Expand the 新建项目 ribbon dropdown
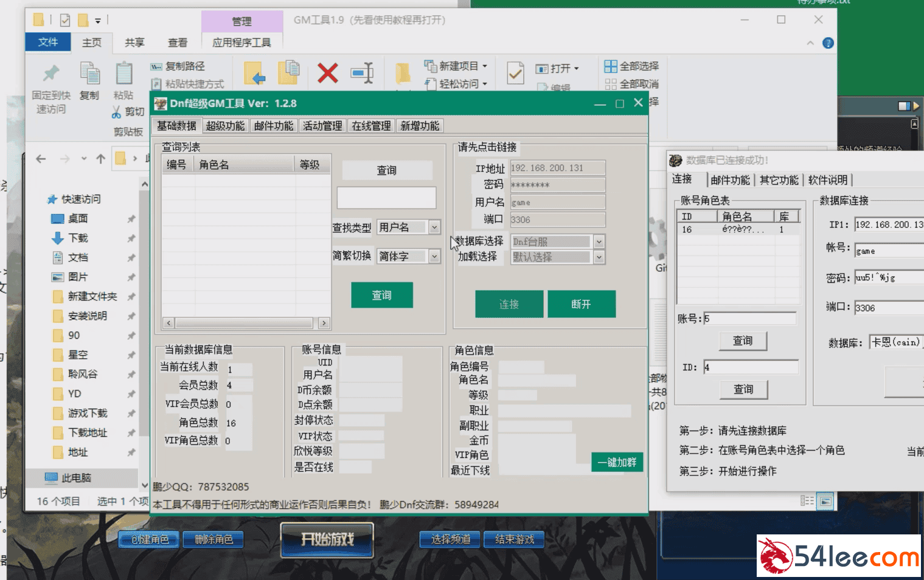The width and height of the screenshot is (924, 580). point(485,66)
